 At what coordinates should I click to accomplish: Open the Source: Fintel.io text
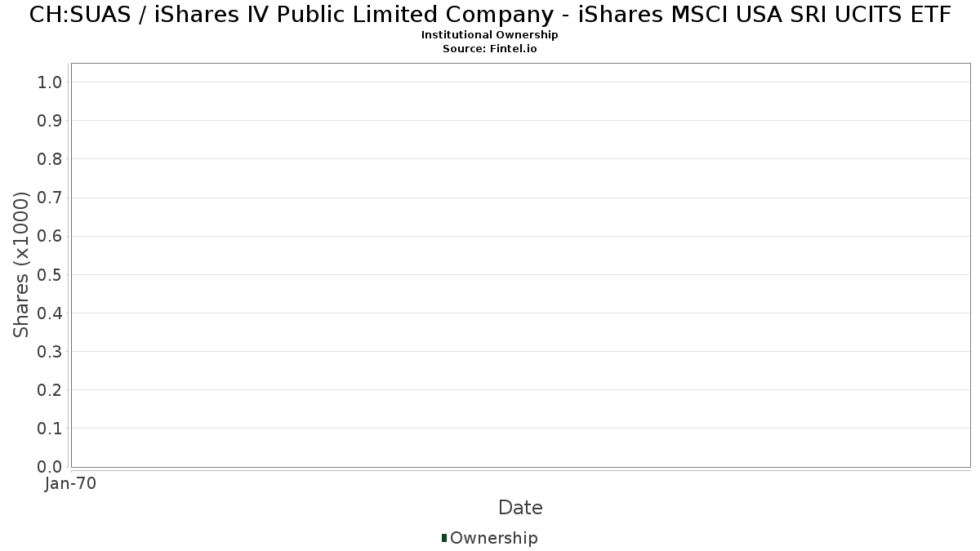click(490, 49)
